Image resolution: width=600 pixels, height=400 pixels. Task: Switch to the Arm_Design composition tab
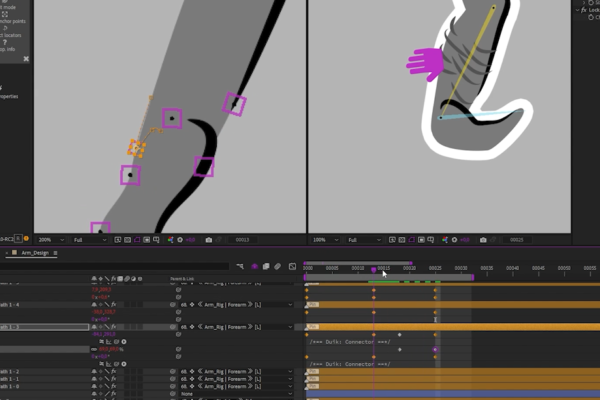pyautogui.click(x=34, y=253)
